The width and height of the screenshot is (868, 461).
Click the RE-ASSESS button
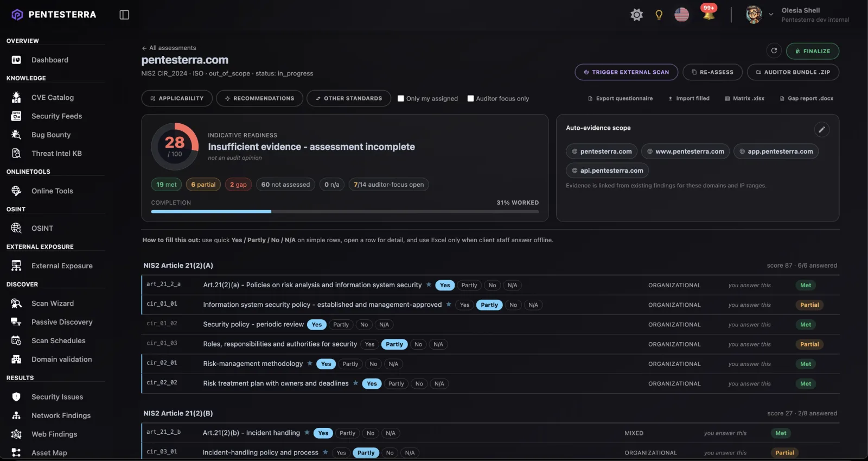click(x=712, y=72)
